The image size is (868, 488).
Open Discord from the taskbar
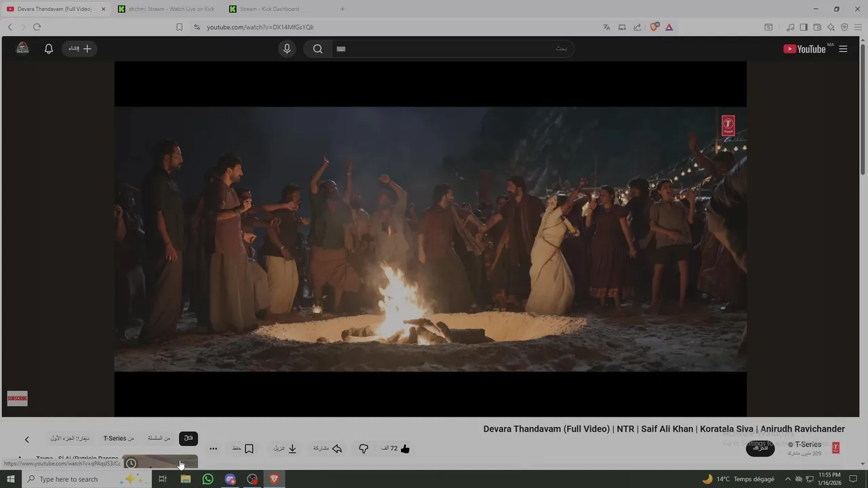point(230,479)
